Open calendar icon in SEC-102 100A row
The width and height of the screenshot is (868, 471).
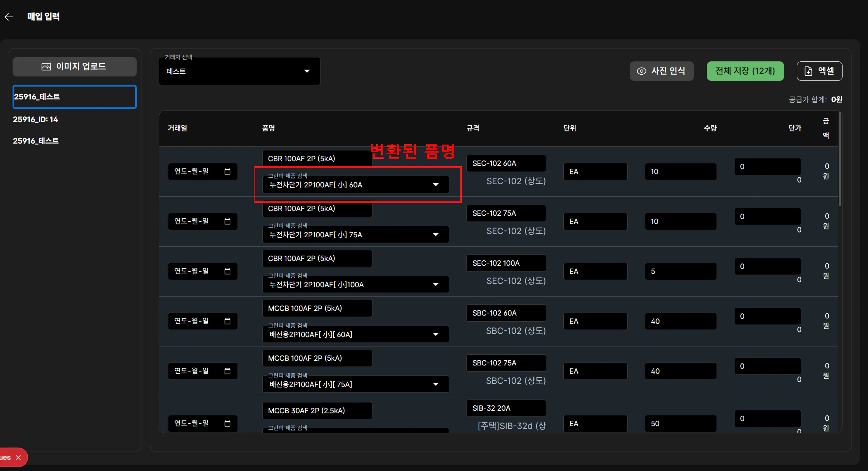pyautogui.click(x=227, y=271)
